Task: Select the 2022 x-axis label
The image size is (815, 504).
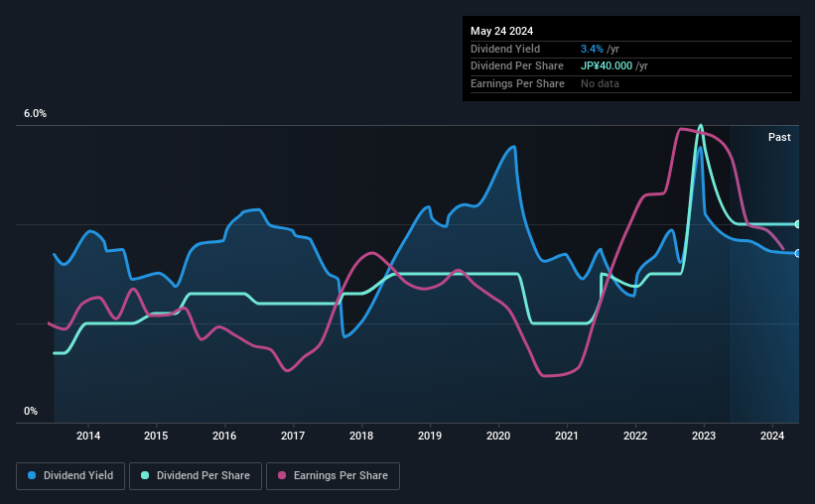Action: [x=635, y=436]
